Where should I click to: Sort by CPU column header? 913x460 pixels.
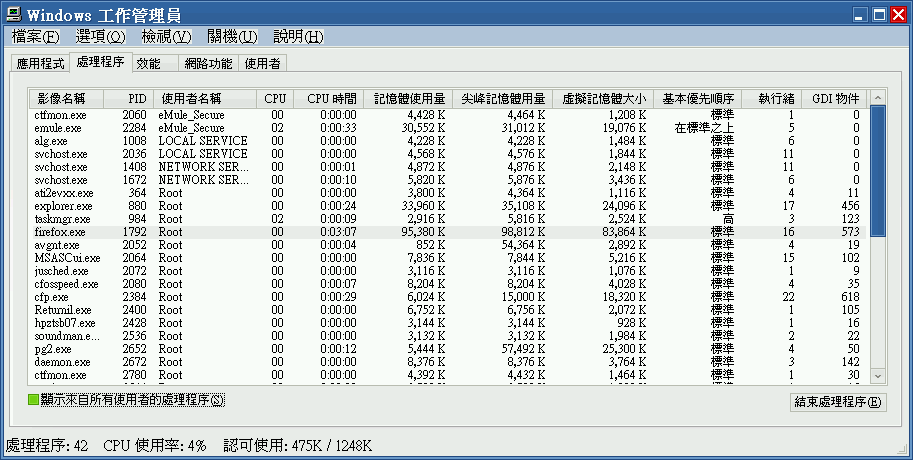point(275,98)
